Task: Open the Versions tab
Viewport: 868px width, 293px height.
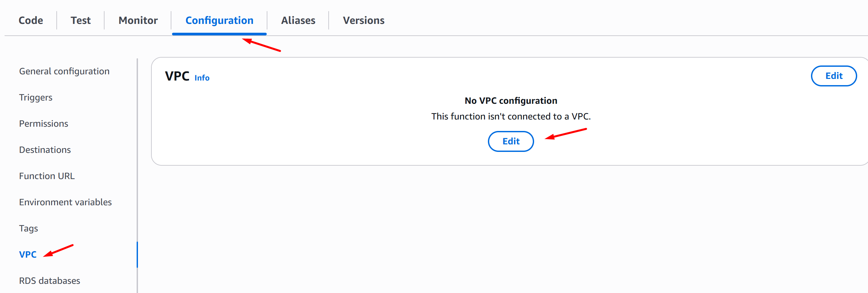Action: pos(364,21)
